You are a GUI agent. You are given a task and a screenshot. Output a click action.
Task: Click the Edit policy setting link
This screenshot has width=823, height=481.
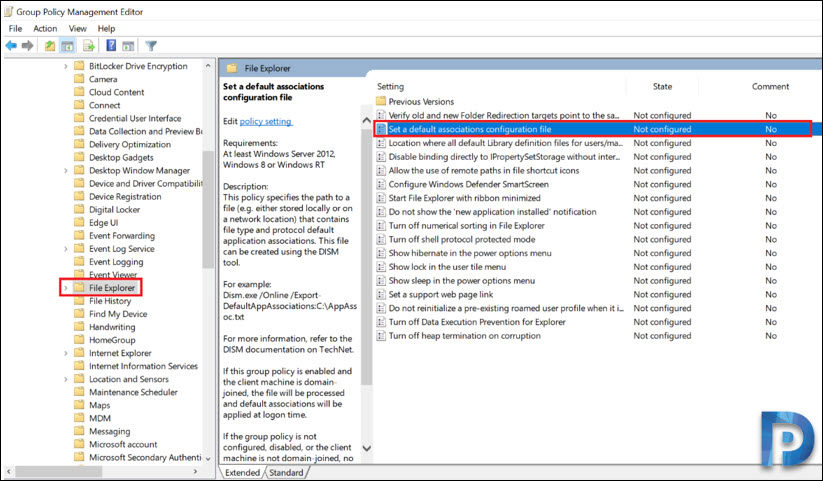(266, 121)
